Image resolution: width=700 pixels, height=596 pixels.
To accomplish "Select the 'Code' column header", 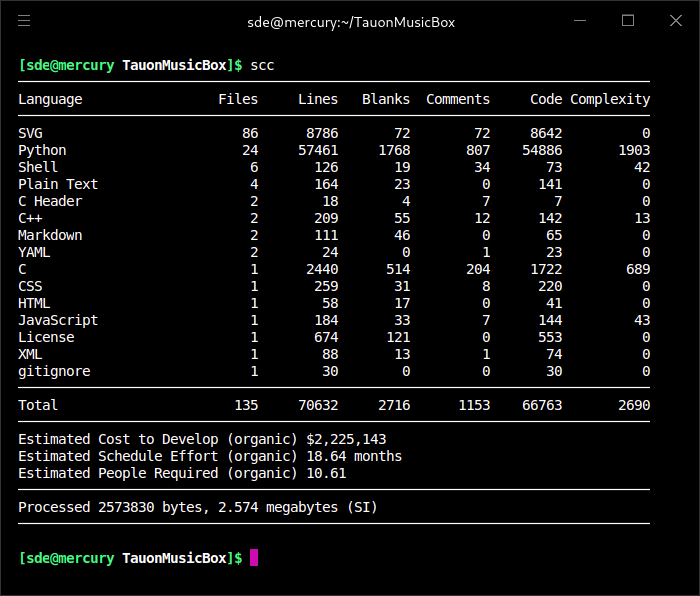I will (546, 99).
